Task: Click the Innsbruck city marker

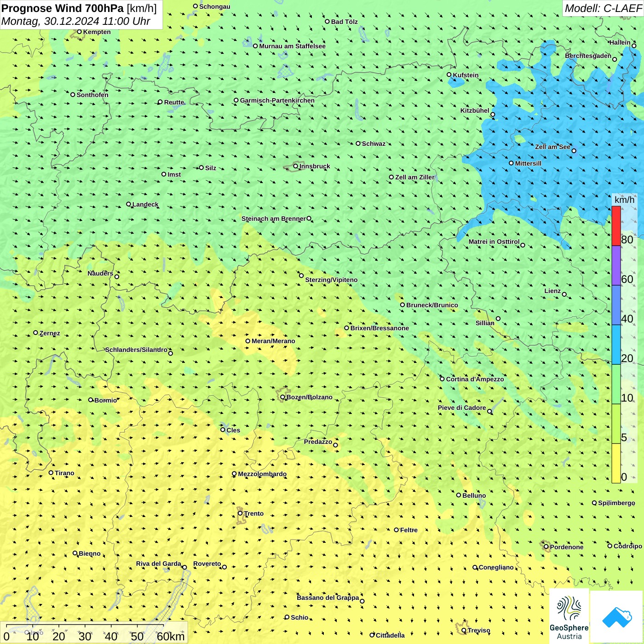Action: point(296,166)
